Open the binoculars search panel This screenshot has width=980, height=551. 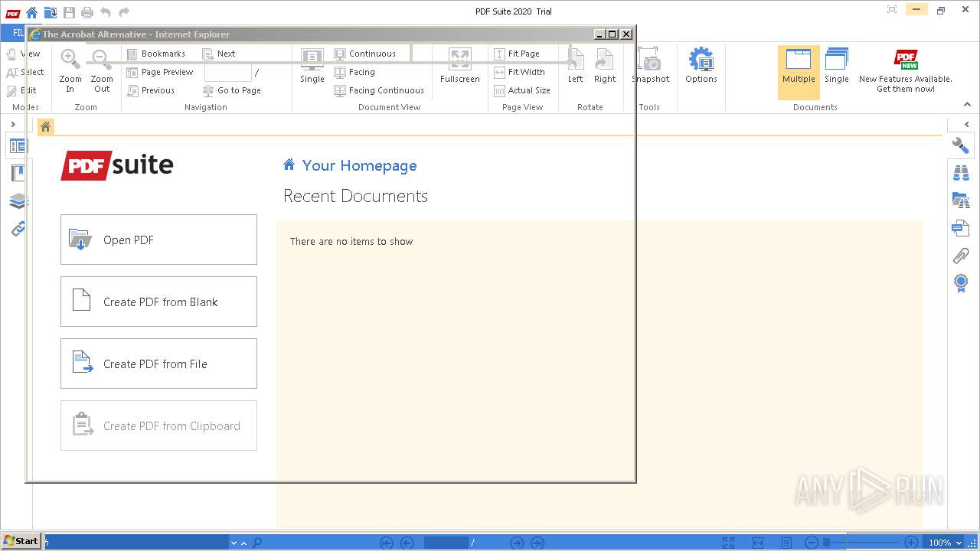pyautogui.click(x=961, y=173)
